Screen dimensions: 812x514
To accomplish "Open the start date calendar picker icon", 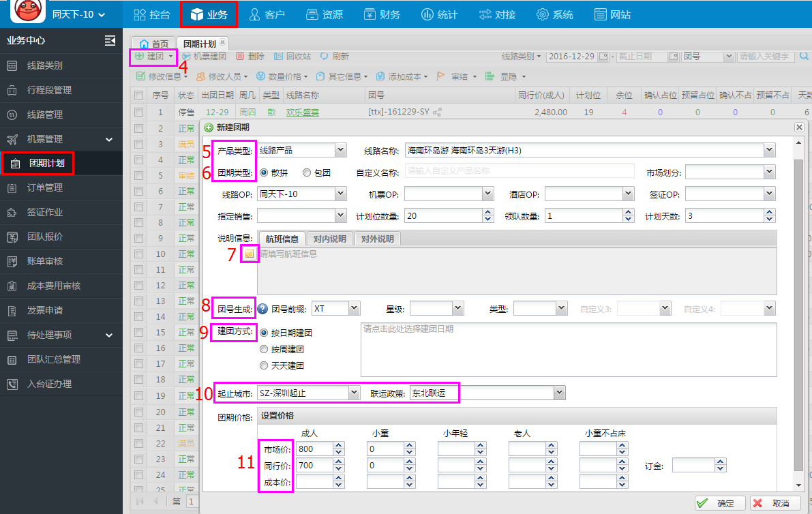I will (x=603, y=57).
